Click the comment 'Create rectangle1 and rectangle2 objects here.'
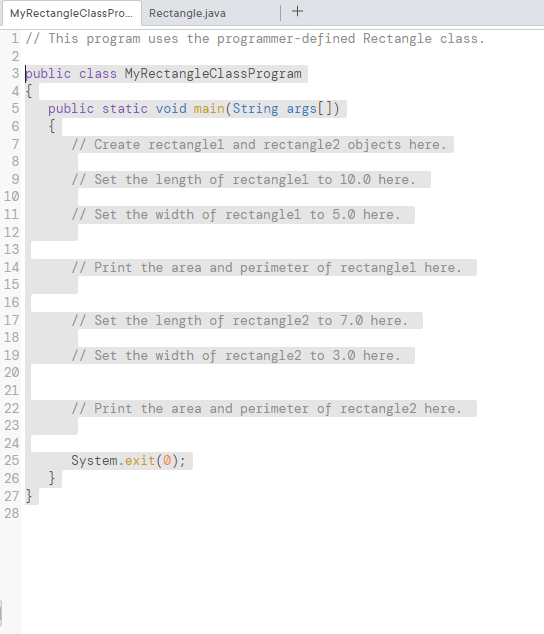 tap(259, 144)
